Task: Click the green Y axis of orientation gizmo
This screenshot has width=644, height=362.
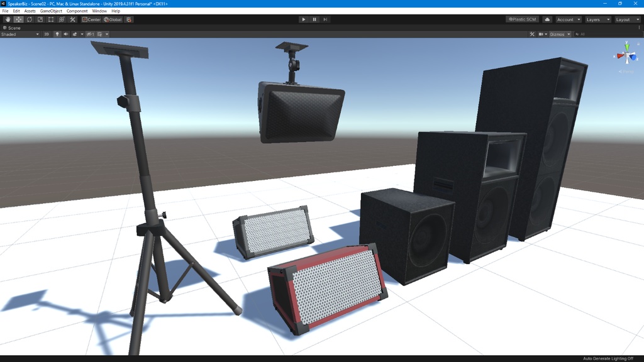Action: pyautogui.click(x=627, y=46)
